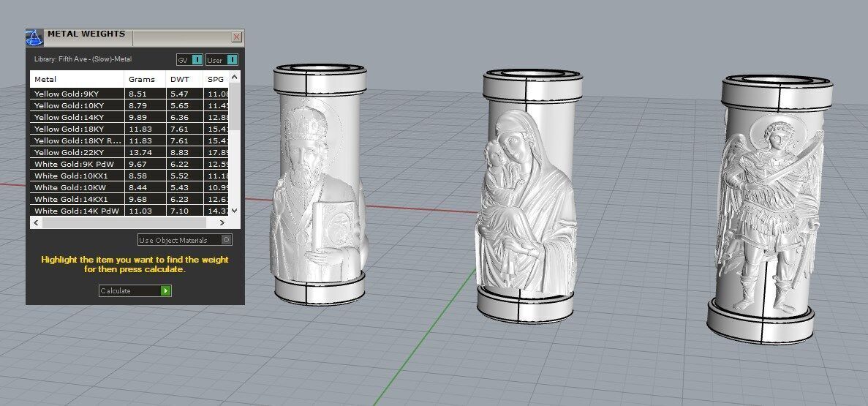Viewport: 868px width, 406px height.
Task: Click scroll left arrow of metal table
Action: [37, 222]
